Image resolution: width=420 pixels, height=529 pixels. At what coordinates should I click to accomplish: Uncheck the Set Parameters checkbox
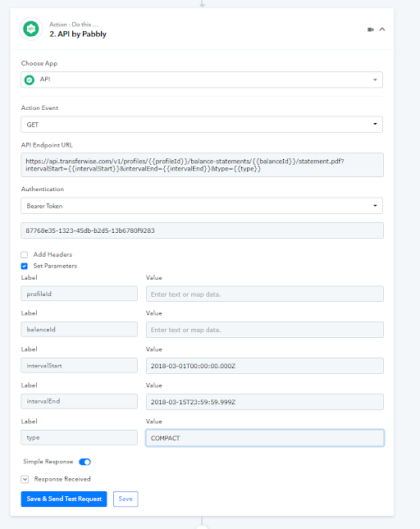click(x=25, y=267)
